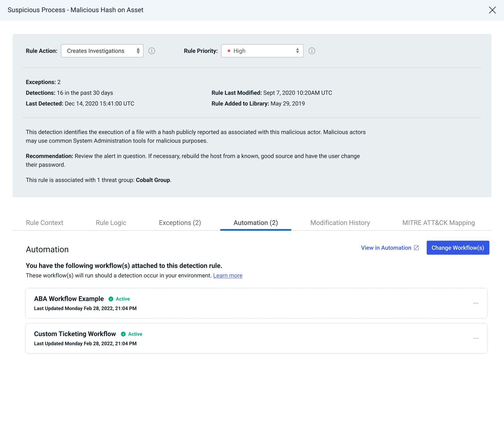This screenshot has width=504, height=423.
Task: Expand the Rule Priority dropdown
Action: coord(262,51)
